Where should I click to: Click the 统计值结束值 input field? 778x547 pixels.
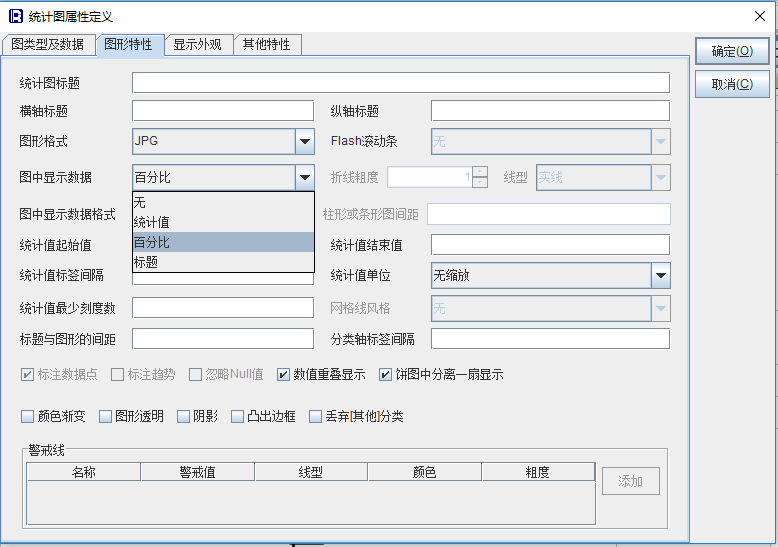click(551, 245)
